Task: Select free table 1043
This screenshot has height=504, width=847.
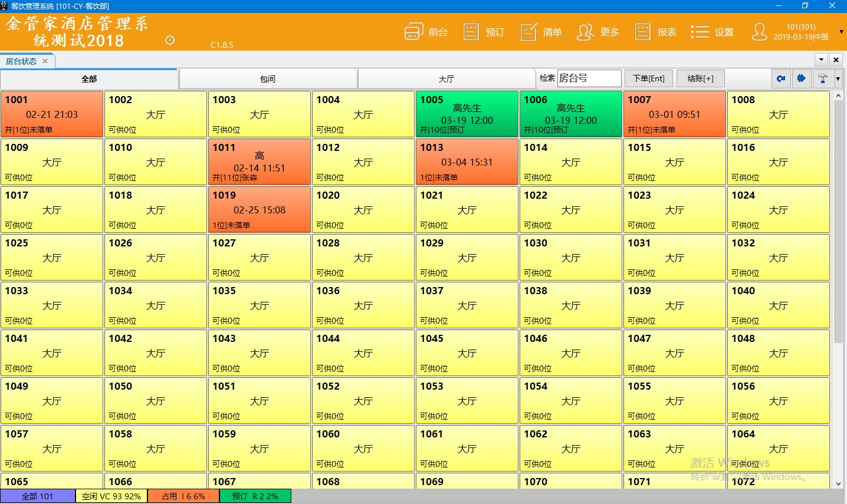Action: click(260, 353)
